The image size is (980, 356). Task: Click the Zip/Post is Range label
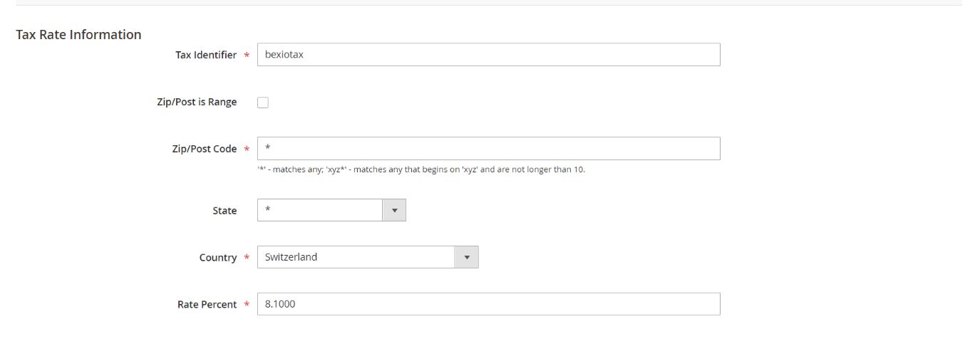pos(197,103)
